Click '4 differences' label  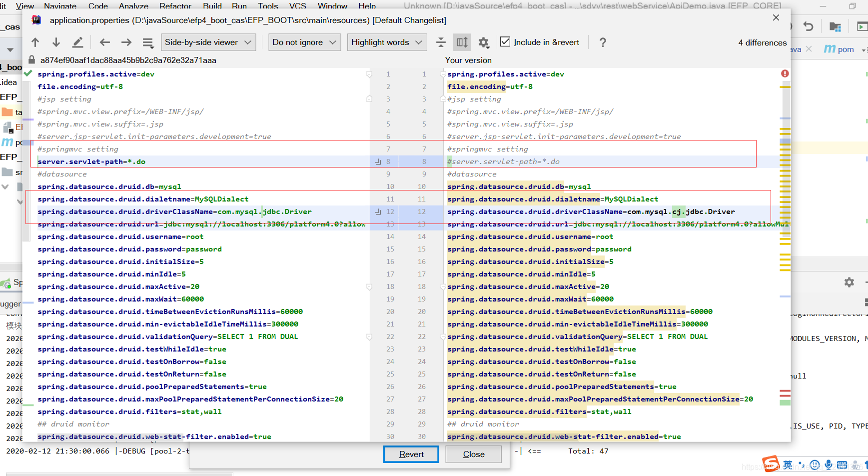click(763, 42)
